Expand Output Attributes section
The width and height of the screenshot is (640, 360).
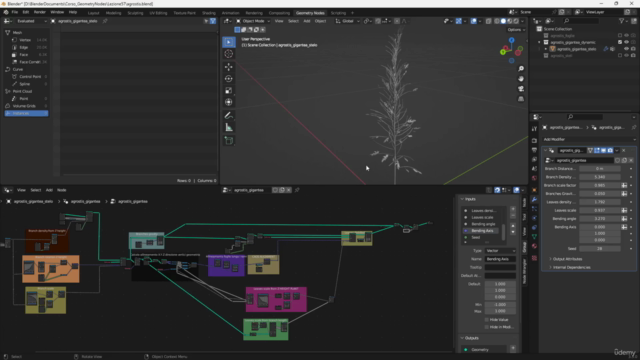click(567, 259)
